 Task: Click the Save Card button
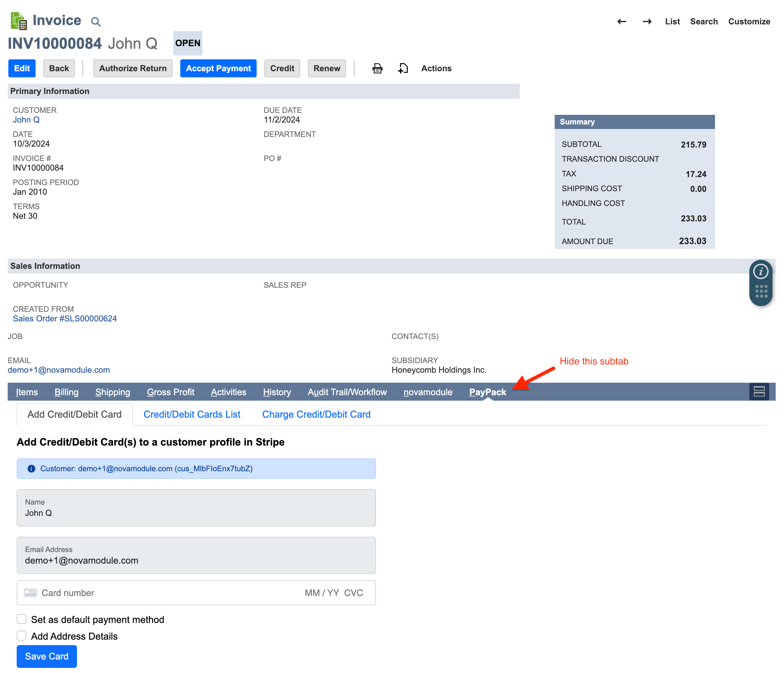(47, 656)
